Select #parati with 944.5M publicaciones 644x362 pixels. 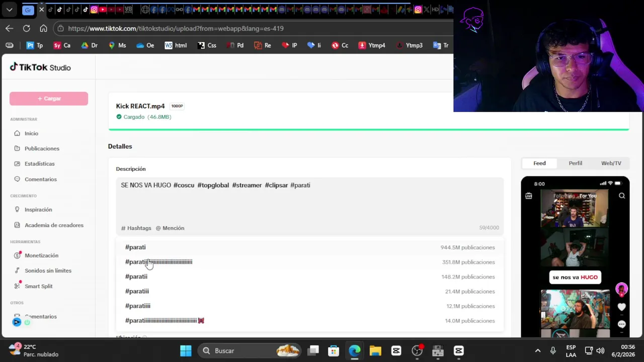(x=310, y=247)
